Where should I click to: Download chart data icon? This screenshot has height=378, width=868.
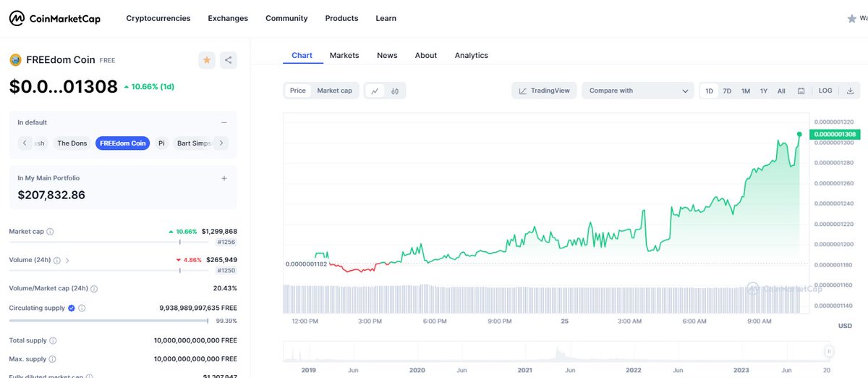tap(850, 91)
